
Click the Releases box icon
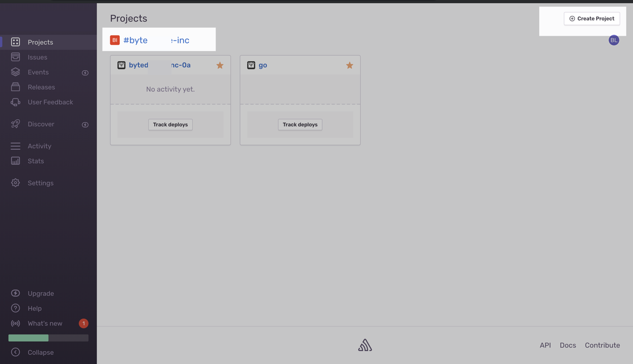pyautogui.click(x=15, y=87)
